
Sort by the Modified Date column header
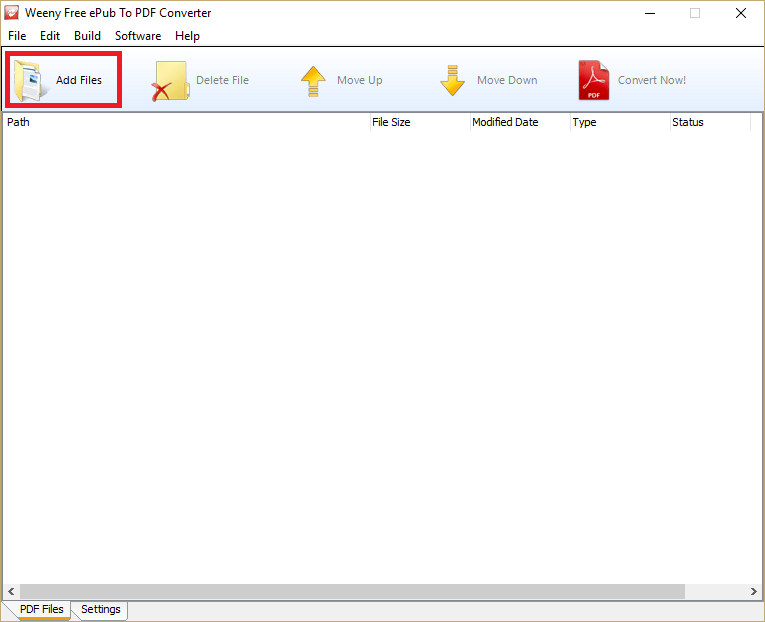pyautogui.click(x=521, y=122)
